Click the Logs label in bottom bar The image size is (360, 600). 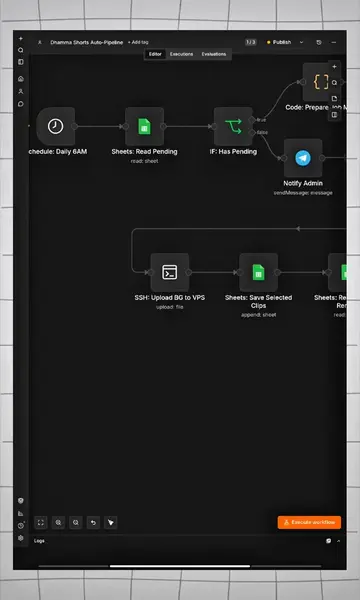39,541
